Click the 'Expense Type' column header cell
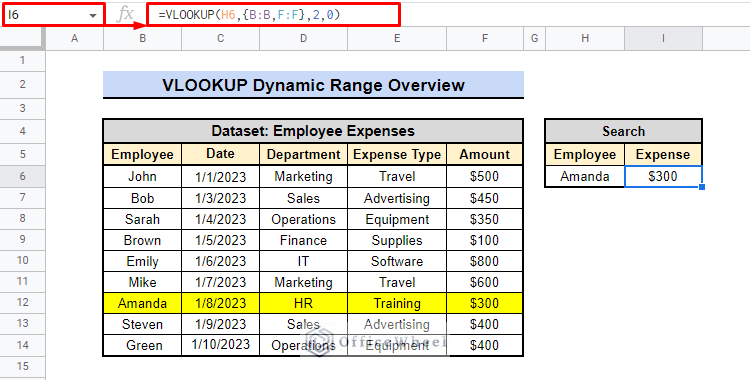Viewport: 750px width, 380px height. click(397, 154)
